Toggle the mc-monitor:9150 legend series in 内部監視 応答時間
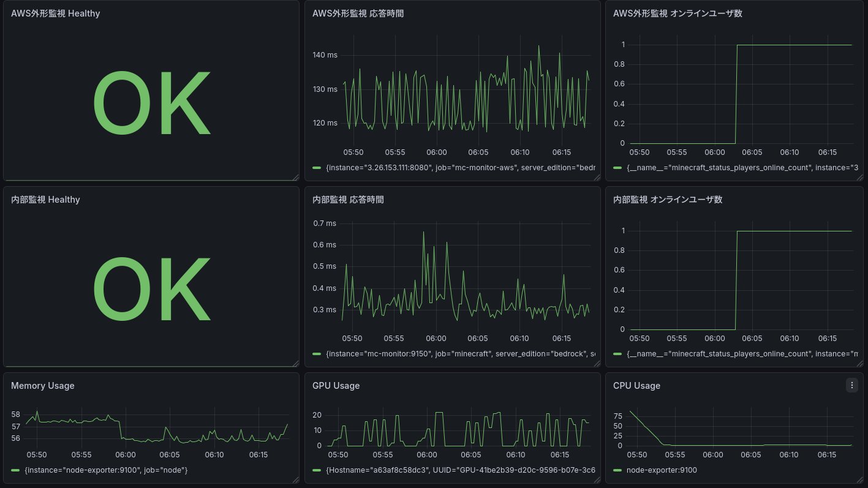868x488 pixels. click(461, 353)
